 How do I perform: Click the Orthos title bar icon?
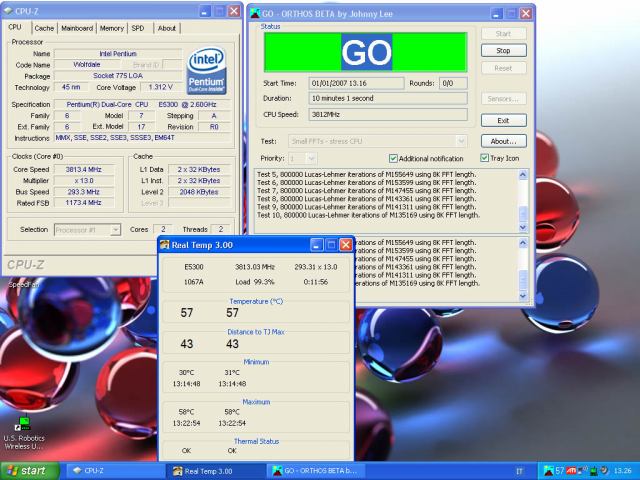(255, 13)
